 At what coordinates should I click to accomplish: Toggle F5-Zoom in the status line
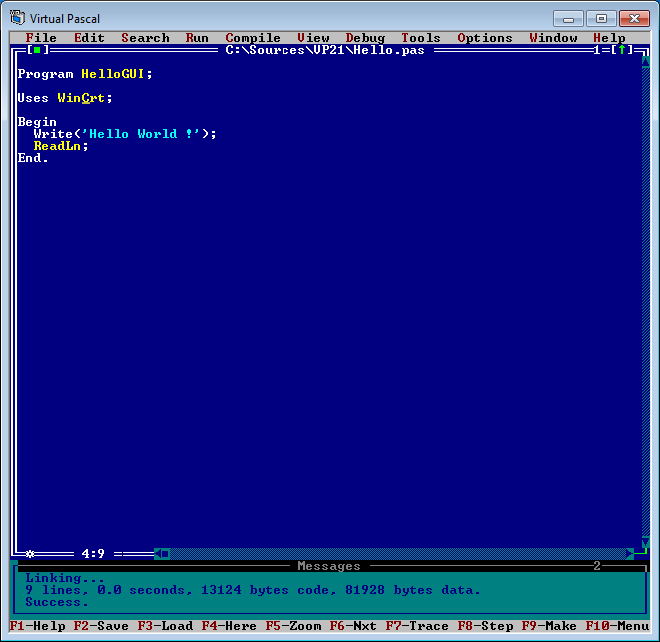[293, 626]
